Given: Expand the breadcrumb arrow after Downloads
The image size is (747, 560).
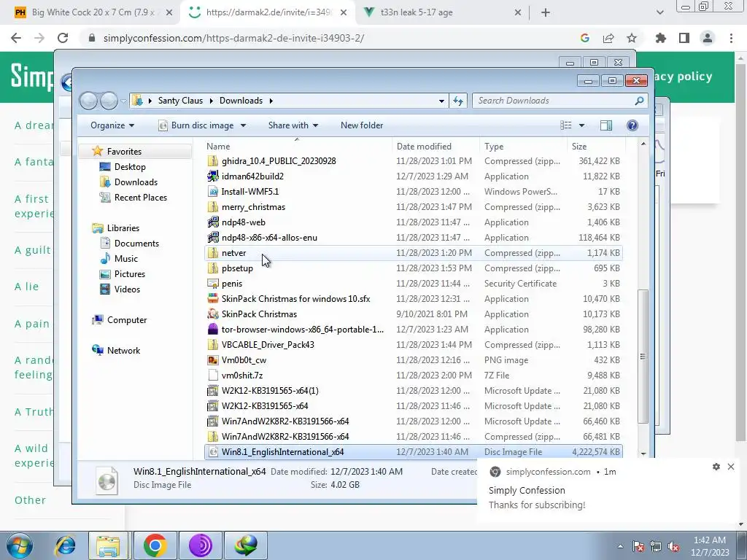Looking at the screenshot, I should tap(271, 101).
